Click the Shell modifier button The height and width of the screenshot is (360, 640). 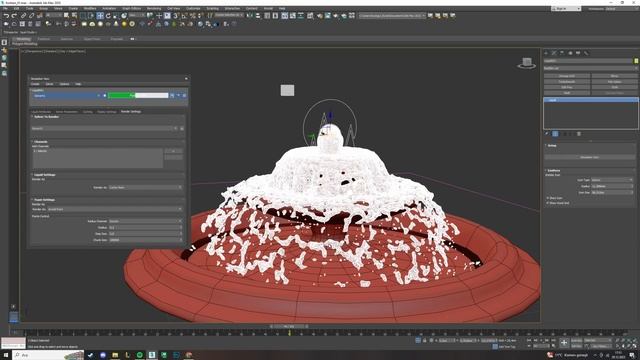coord(567,93)
